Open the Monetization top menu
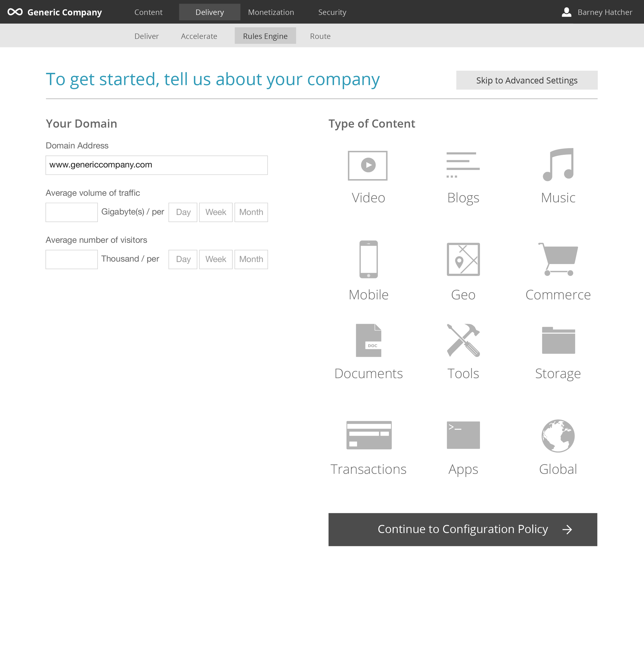644x660 pixels. (x=271, y=12)
